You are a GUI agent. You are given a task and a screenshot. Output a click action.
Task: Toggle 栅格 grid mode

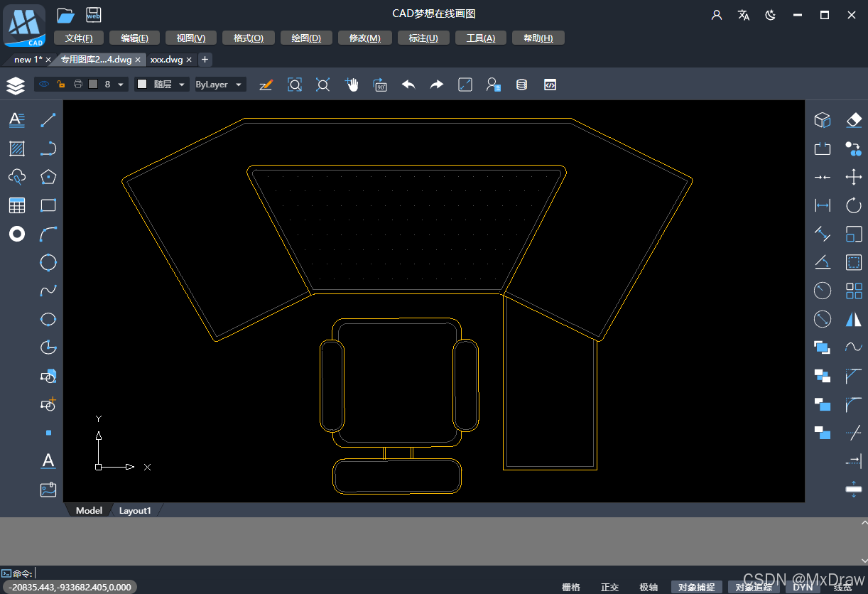[571, 587]
